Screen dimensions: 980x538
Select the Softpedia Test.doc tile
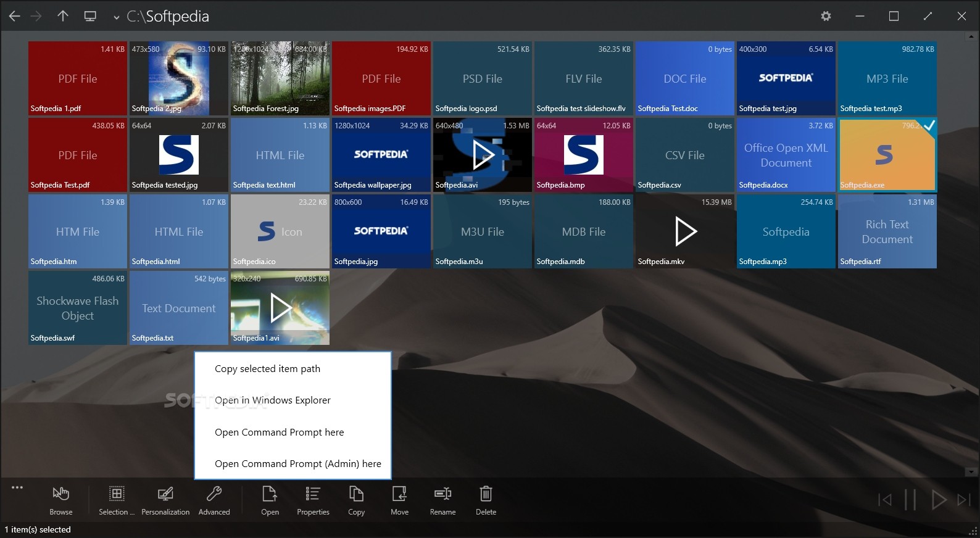[x=685, y=78]
